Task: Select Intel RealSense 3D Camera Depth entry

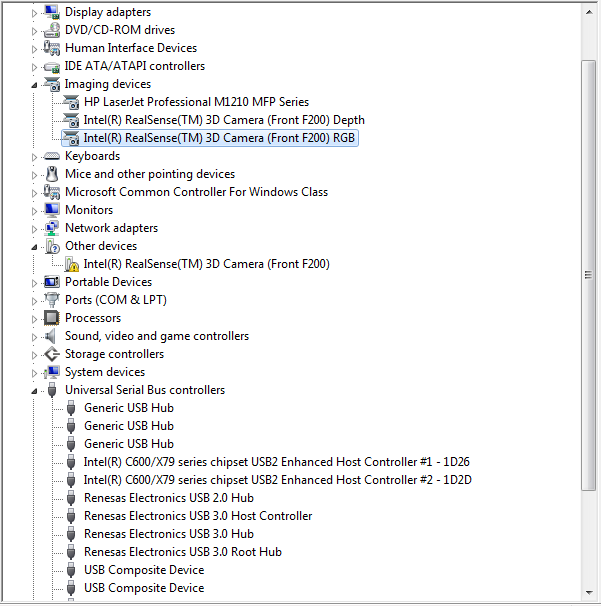Action: pos(224,120)
